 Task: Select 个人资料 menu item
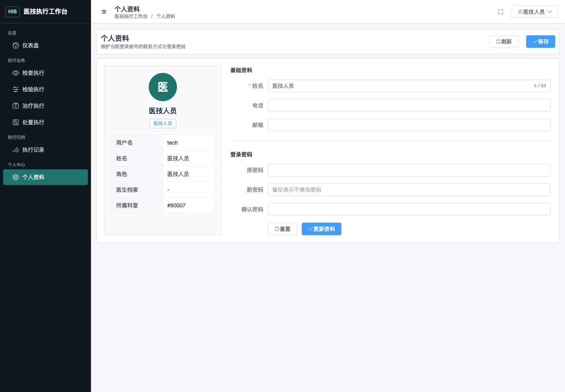pyautogui.click(x=46, y=177)
